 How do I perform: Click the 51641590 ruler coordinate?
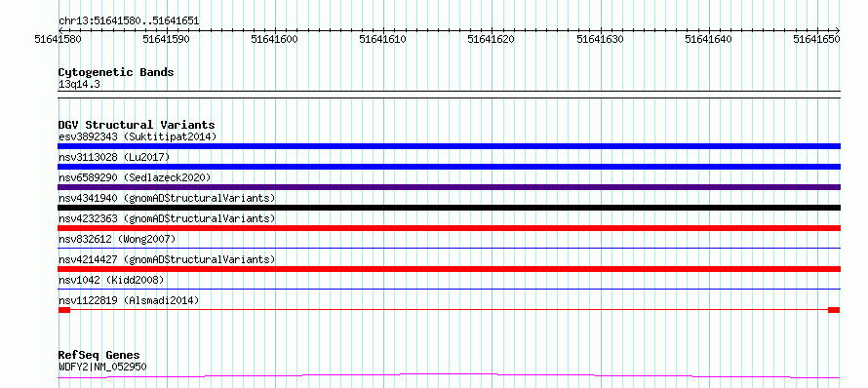coord(166,39)
